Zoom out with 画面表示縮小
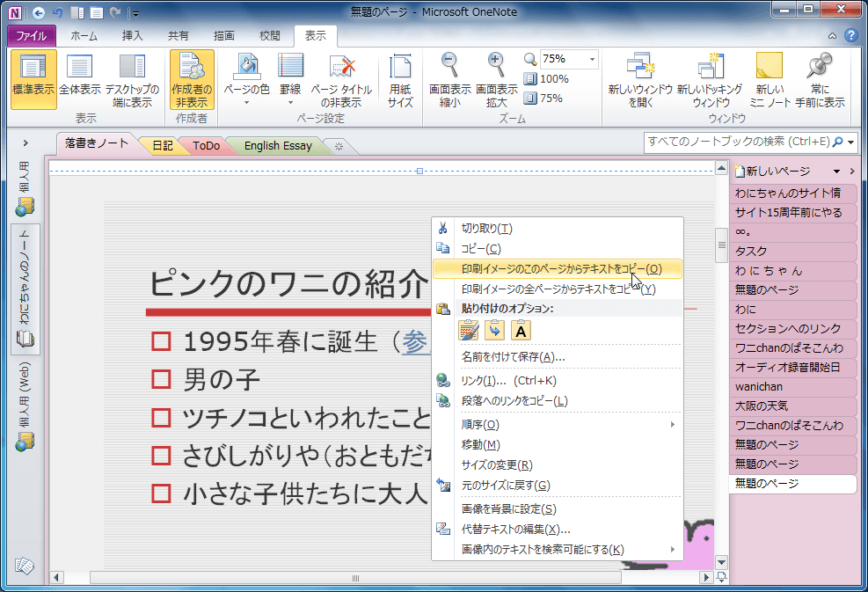Image resolution: width=868 pixels, height=592 pixels. 449,79
